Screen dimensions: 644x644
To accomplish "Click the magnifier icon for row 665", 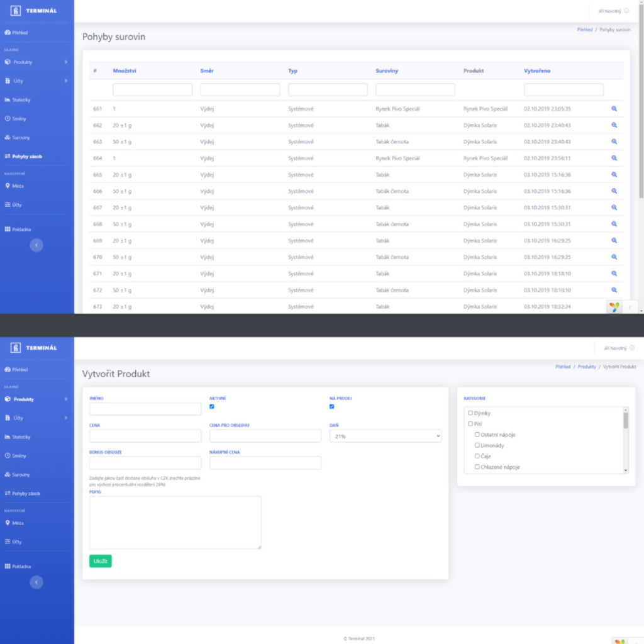I will [x=614, y=175].
